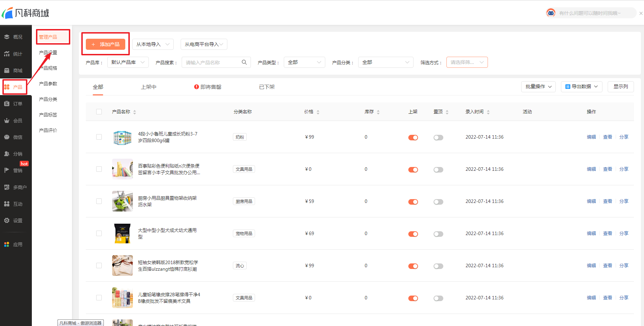Open the 统计 statistics sidebar icon
Viewport: 644px width, 326px height.
point(7,54)
